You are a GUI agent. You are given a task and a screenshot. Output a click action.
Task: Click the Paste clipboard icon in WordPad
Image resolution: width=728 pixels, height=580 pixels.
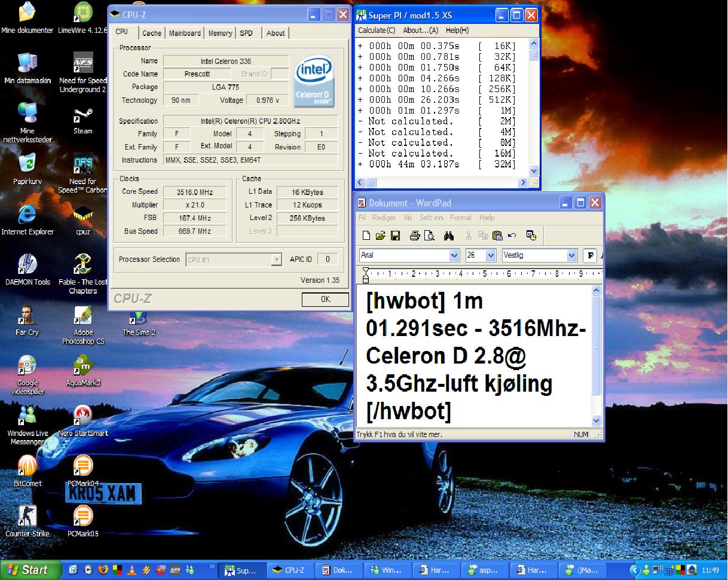pos(497,236)
